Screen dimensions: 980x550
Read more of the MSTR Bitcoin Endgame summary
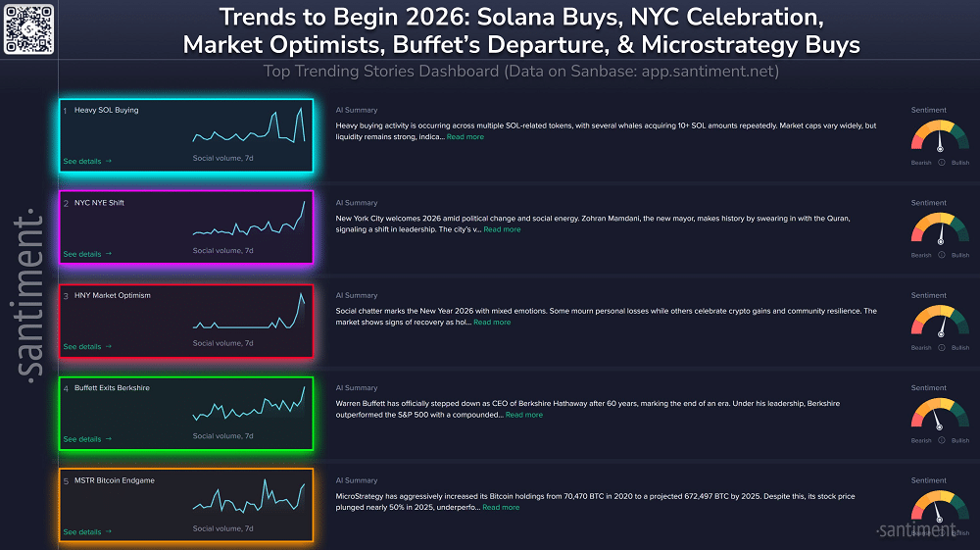pyautogui.click(x=501, y=508)
